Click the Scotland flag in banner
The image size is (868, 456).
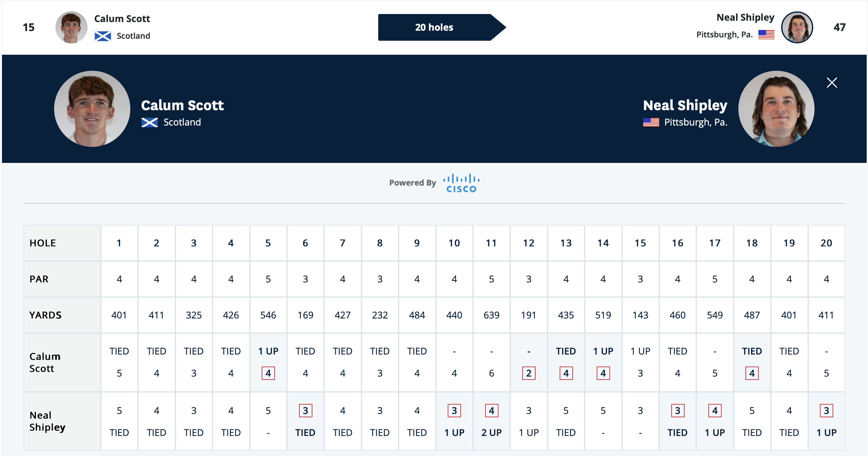(x=149, y=122)
